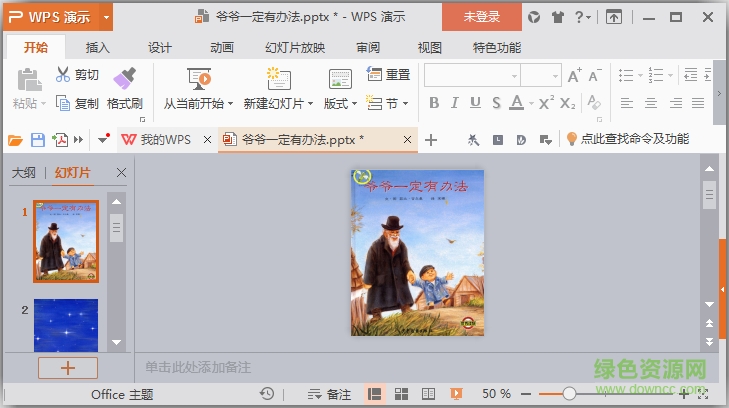Open font color dropdown arrow

[x=531, y=103]
